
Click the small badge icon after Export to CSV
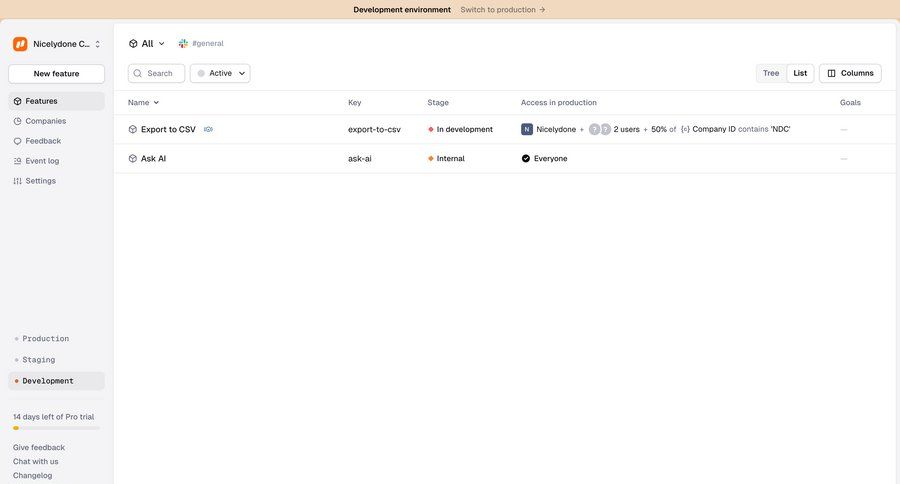[208, 130]
